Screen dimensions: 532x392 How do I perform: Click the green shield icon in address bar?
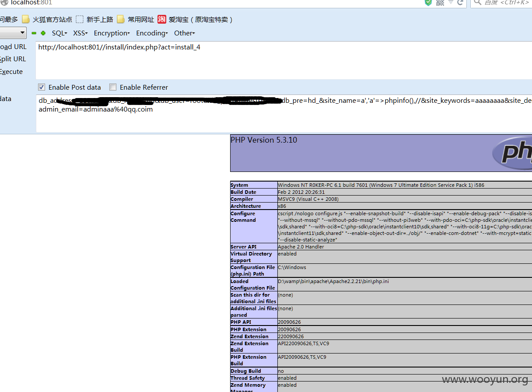428,2
